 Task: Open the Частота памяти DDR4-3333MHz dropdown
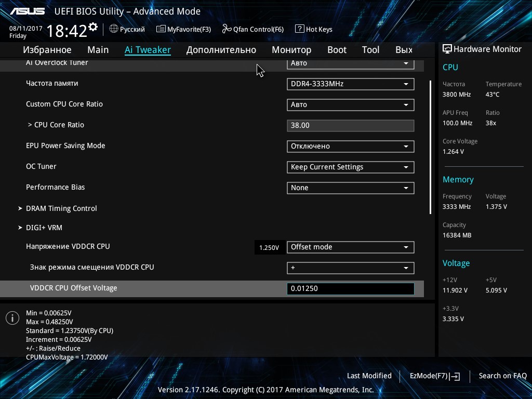click(x=351, y=84)
